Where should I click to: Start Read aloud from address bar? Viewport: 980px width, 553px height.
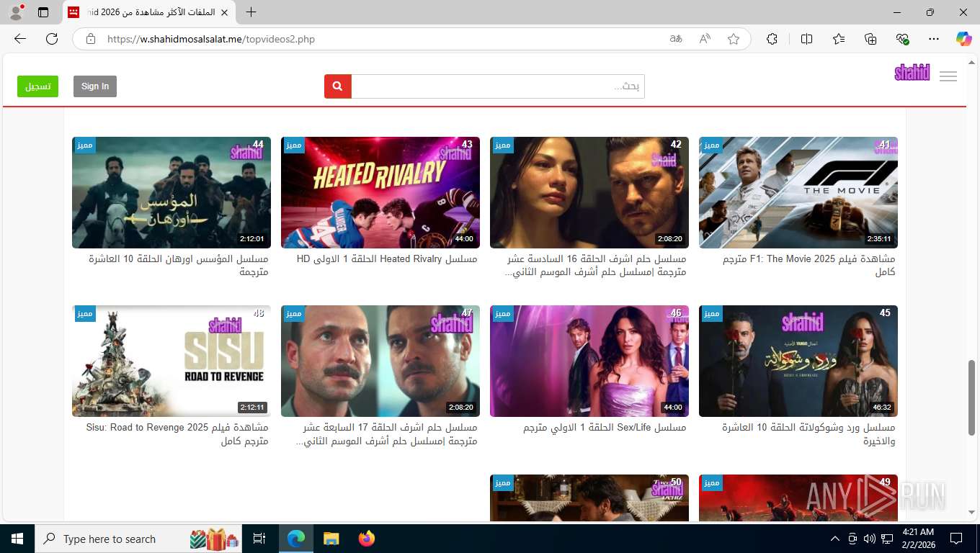(705, 39)
